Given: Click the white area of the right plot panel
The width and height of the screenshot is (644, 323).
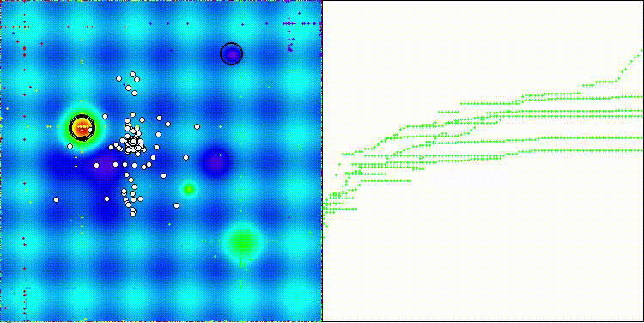Looking at the screenshot, I should pos(483,247).
